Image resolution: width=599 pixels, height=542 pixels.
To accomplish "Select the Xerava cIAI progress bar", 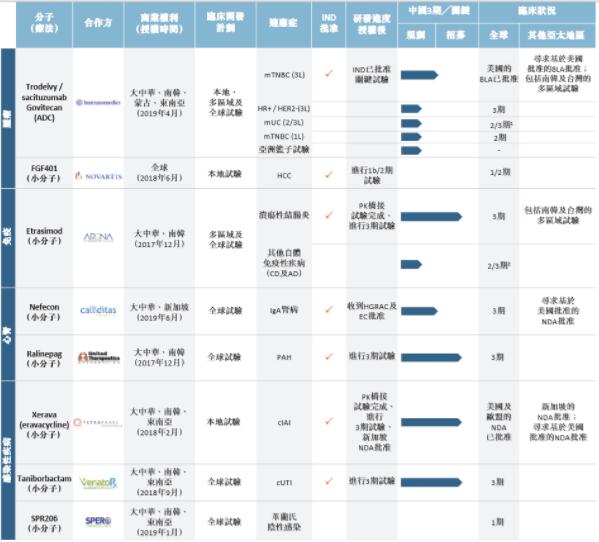I will click(x=431, y=422).
